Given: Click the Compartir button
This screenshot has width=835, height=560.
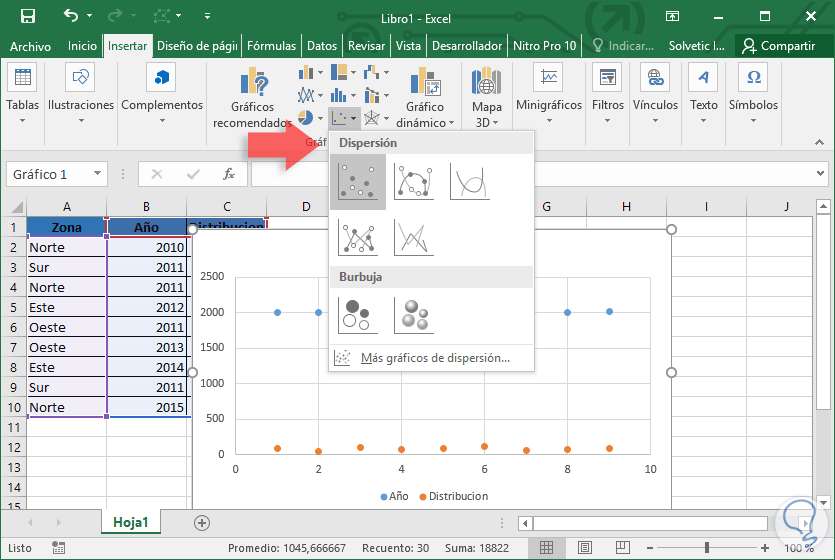Looking at the screenshot, I should [x=777, y=46].
